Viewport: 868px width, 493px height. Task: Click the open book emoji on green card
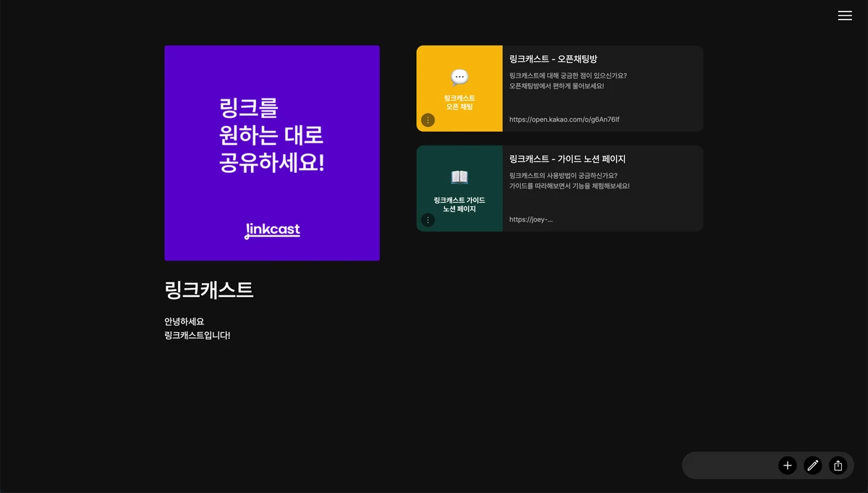459,177
